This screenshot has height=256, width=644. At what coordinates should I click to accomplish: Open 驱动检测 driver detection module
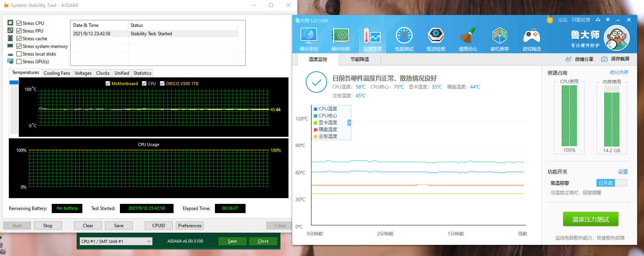point(436,39)
